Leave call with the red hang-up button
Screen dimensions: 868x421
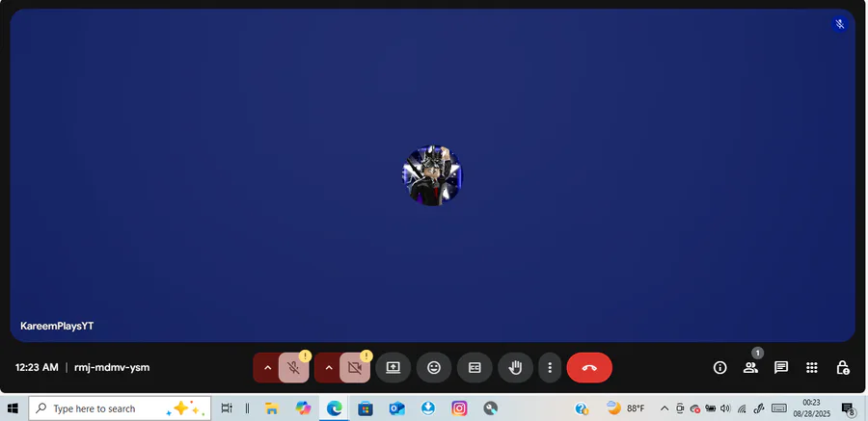589,368
